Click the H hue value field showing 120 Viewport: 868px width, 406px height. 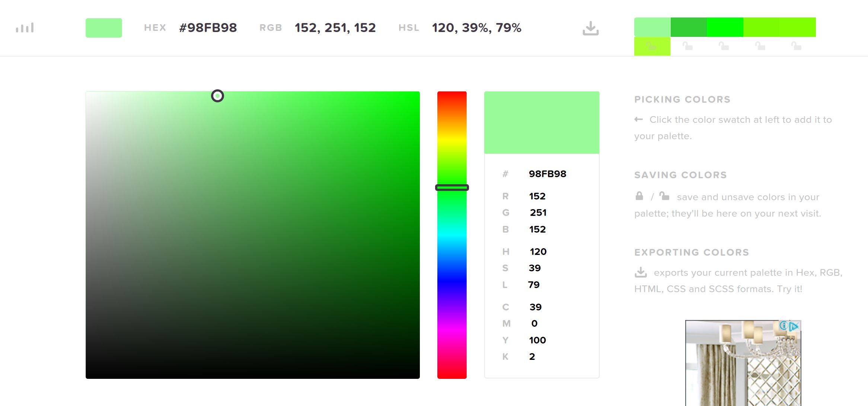[x=538, y=252]
